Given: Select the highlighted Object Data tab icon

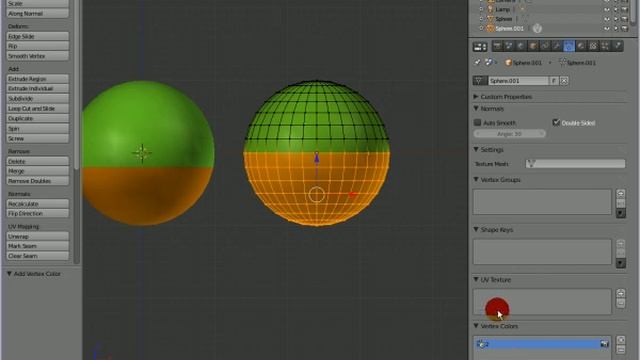Looking at the screenshot, I should point(569,46).
